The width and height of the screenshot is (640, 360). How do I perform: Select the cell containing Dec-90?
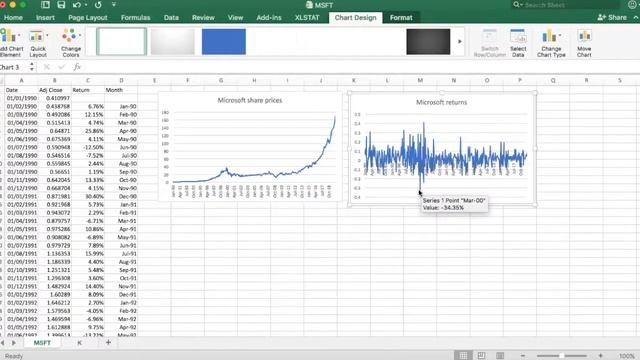(121, 196)
